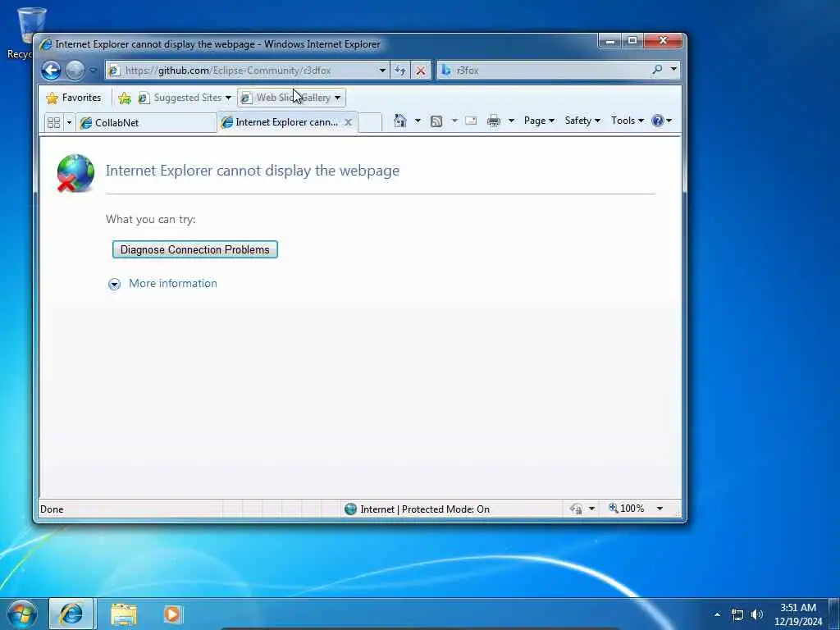Click the network tray icon

pyautogui.click(x=737, y=614)
